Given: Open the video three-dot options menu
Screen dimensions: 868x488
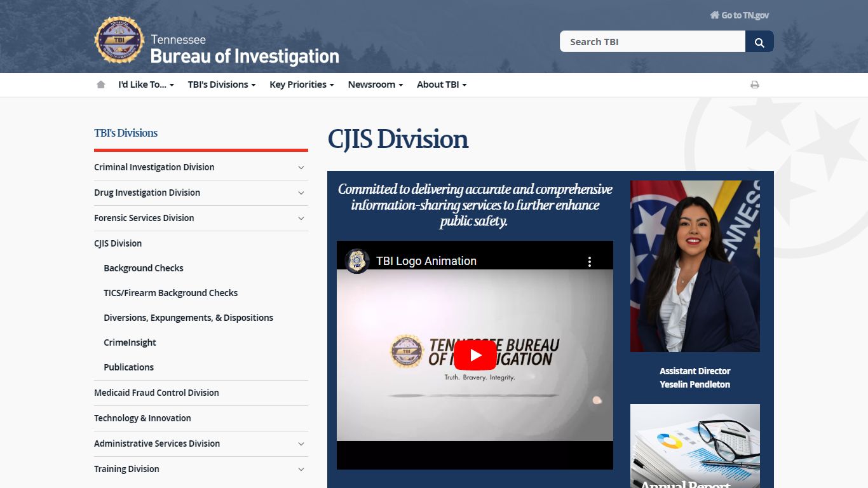Looking at the screenshot, I should tap(590, 261).
